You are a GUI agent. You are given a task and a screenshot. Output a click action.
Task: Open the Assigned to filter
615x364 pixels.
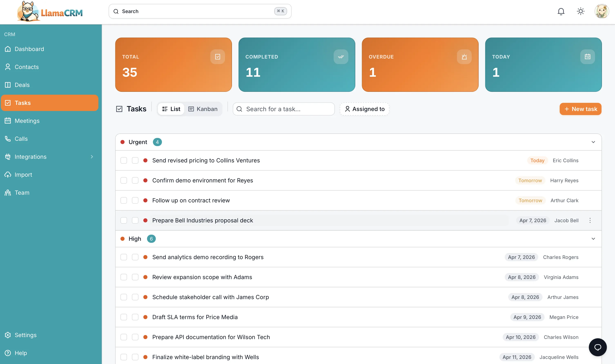364,109
